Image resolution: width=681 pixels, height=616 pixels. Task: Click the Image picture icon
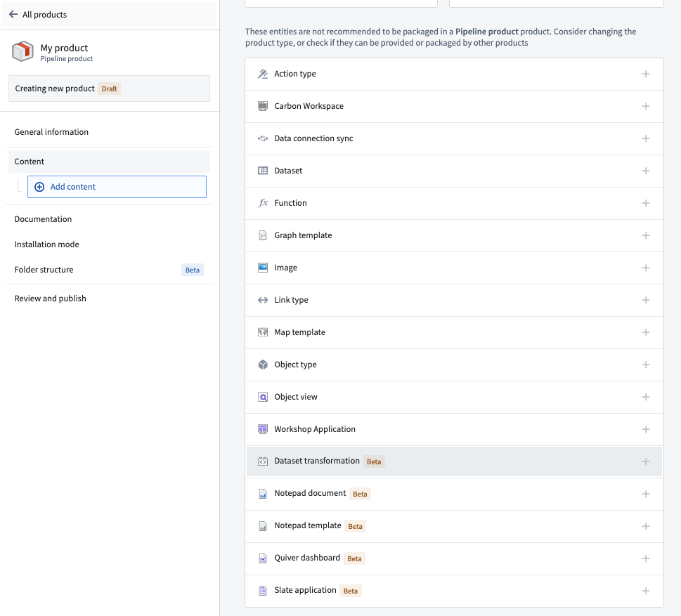(263, 268)
